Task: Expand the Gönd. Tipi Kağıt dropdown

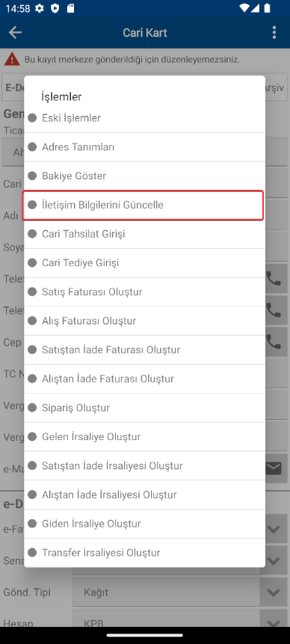Action: 180,592
